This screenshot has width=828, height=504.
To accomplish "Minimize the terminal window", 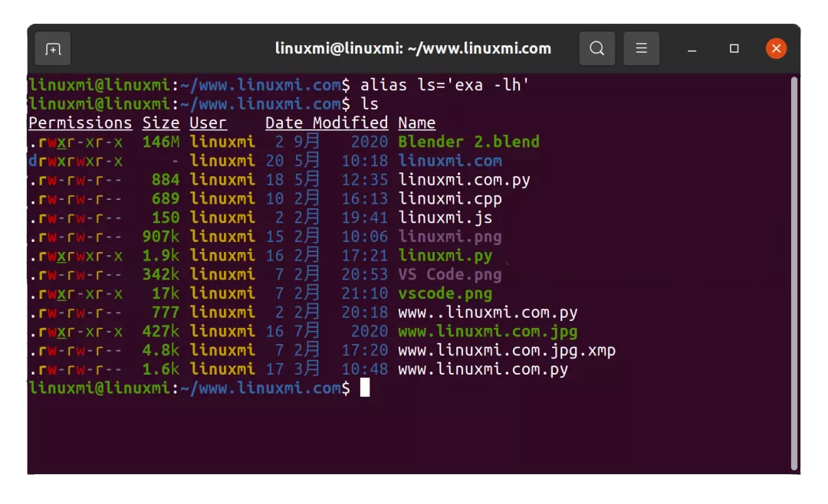I will [692, 49].
